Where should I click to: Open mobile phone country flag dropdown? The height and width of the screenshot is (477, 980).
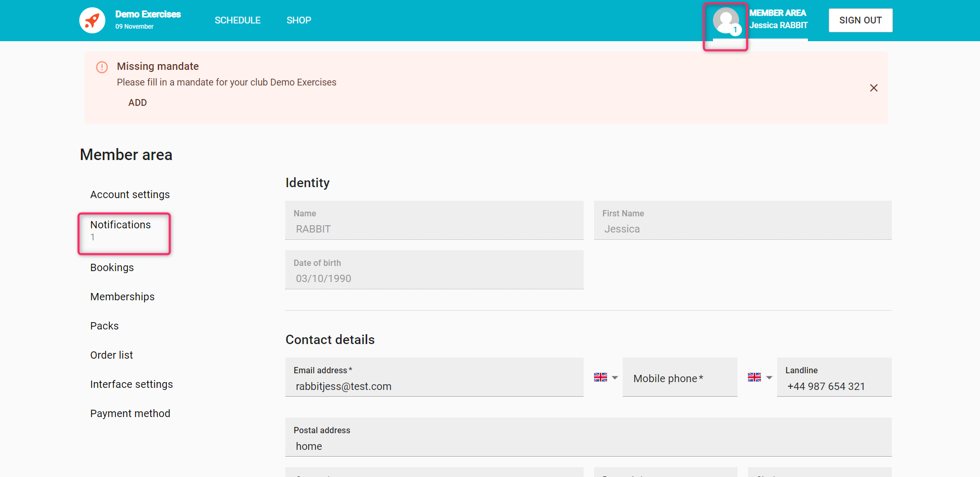click(606, 377)
